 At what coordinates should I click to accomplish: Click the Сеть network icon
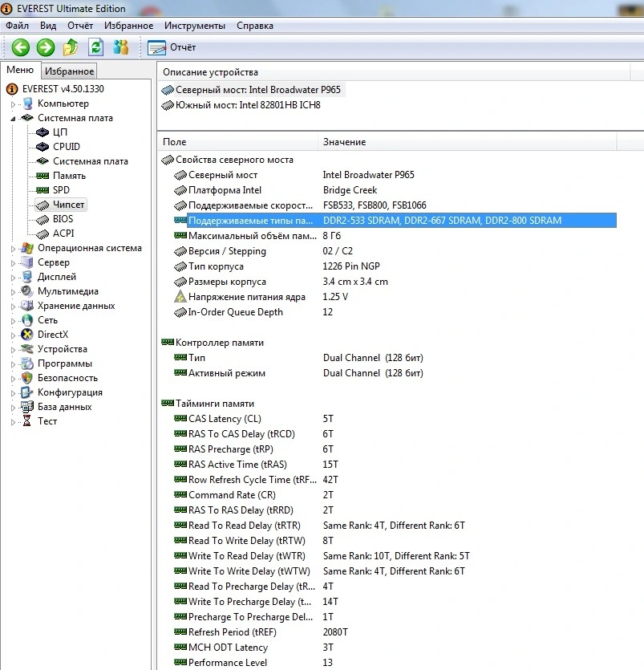(x=27, y=320)
